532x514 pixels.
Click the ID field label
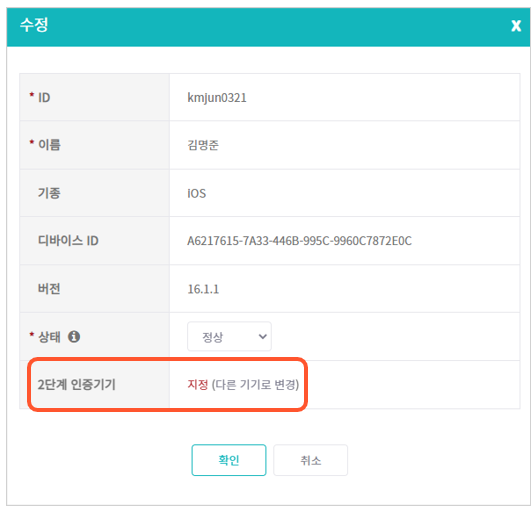44,98
